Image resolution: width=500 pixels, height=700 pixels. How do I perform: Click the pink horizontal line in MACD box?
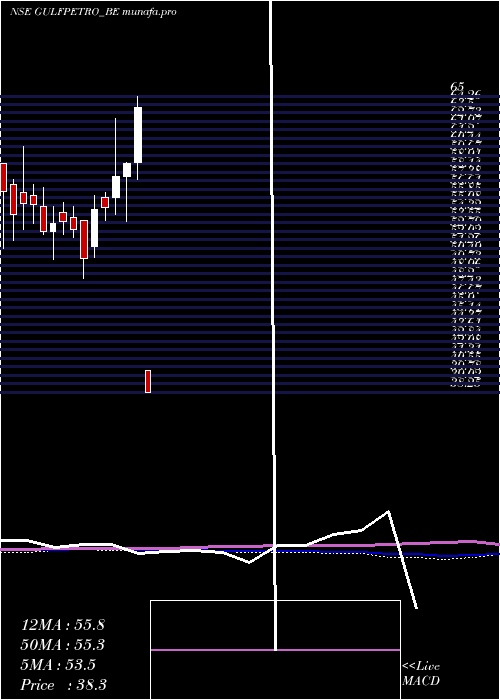[x=275, y=650]
